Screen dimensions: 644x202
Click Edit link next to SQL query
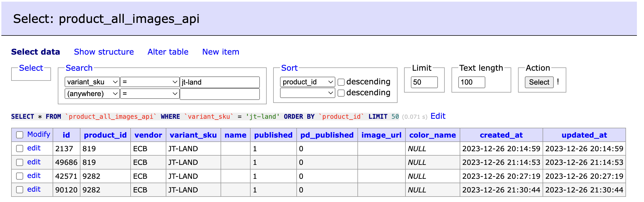tap(438, 116)
